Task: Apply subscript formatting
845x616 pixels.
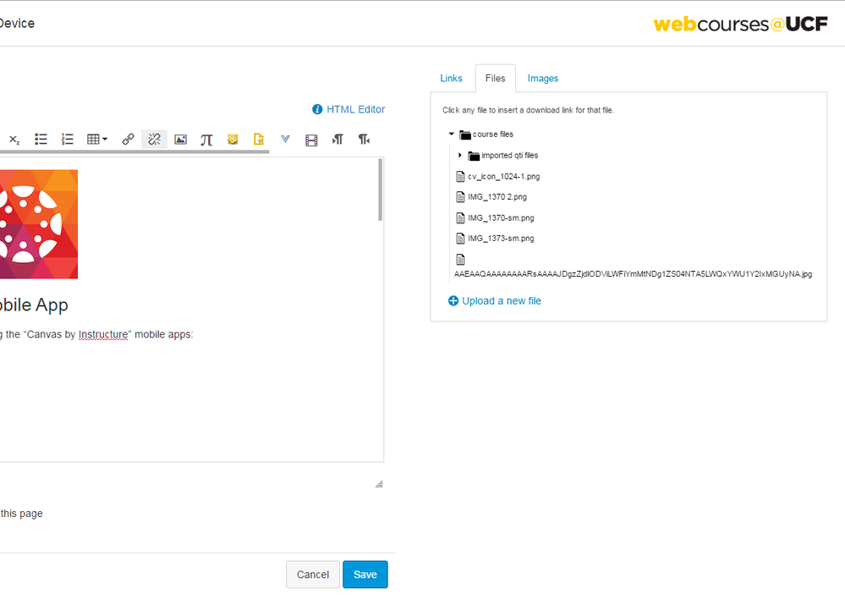Action: click(x=14, y=140)
